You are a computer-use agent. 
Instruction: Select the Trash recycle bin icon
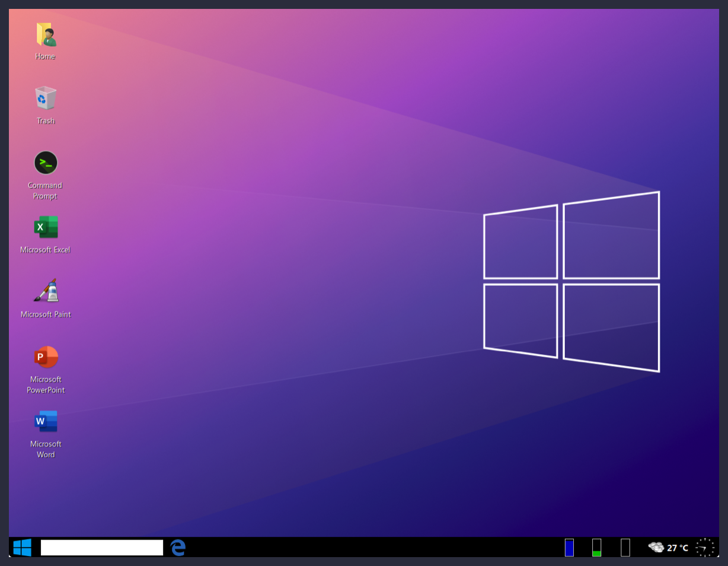click(x=46, y=98)
